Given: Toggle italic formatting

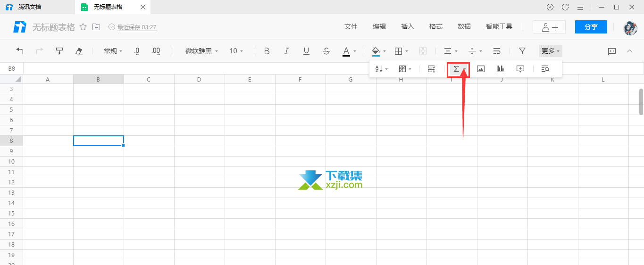Looking at the screenshot, I should 286,51.
